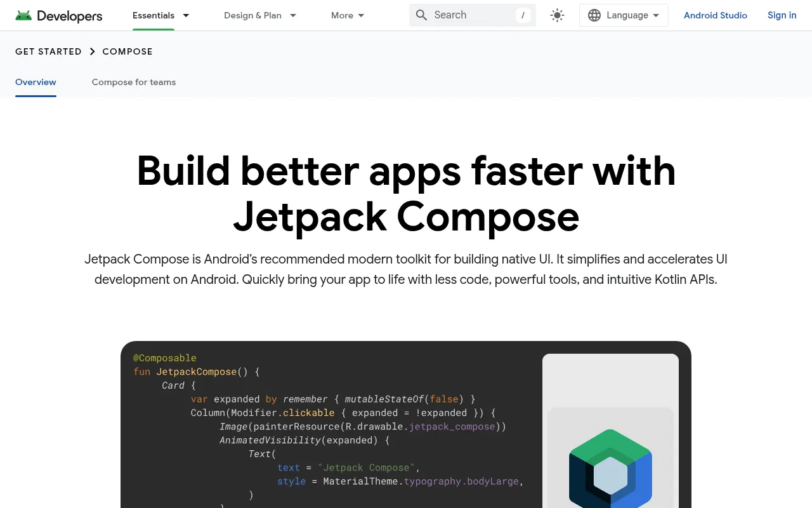Click the globe icon in Language button

tap(594, 15)
